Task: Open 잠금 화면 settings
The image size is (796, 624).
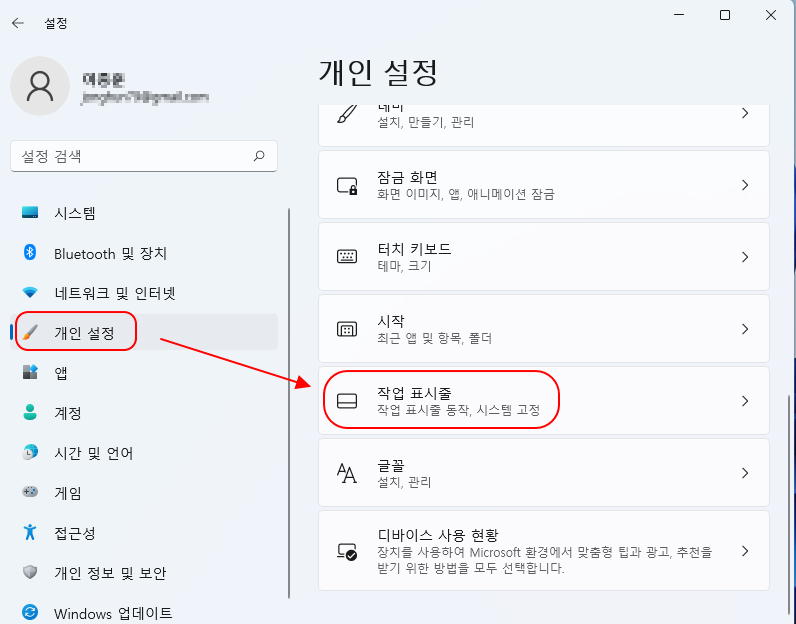Action: click(544, 185)
